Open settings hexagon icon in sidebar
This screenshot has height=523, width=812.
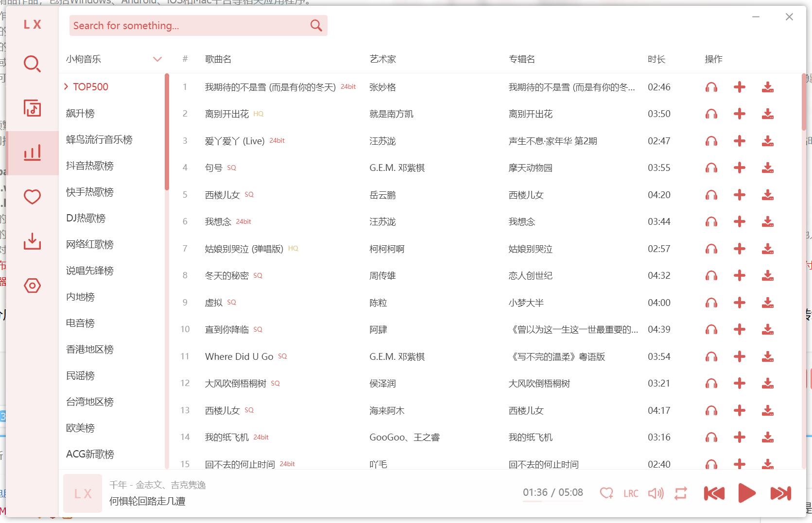pyautogui.click(x=32, y=286)
